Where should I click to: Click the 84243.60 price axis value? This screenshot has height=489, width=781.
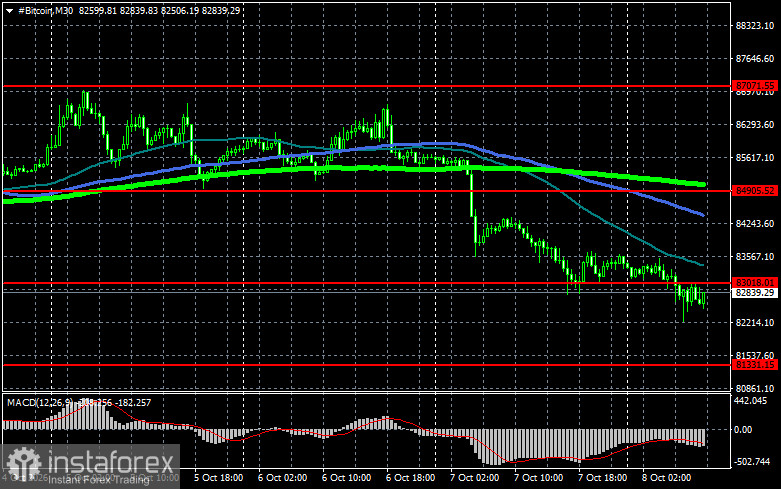[x=755, y=224]
